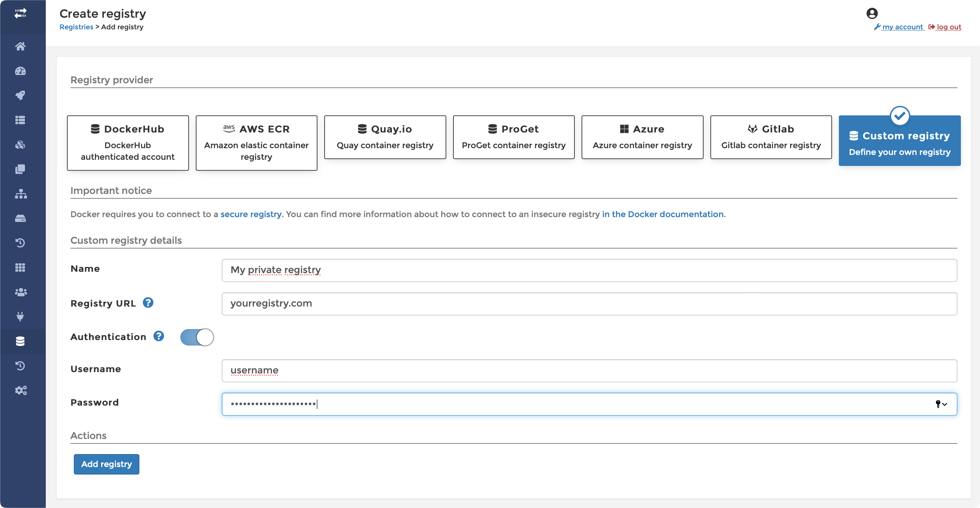Click the 'Create registry' page title
The width and height of the screenshot is (980, 508).
point(103,14)
